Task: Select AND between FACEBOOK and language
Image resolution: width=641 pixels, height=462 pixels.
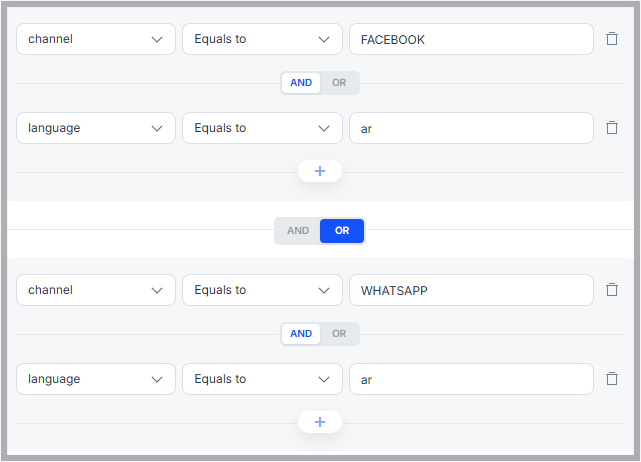Action: tap(301, 83)
